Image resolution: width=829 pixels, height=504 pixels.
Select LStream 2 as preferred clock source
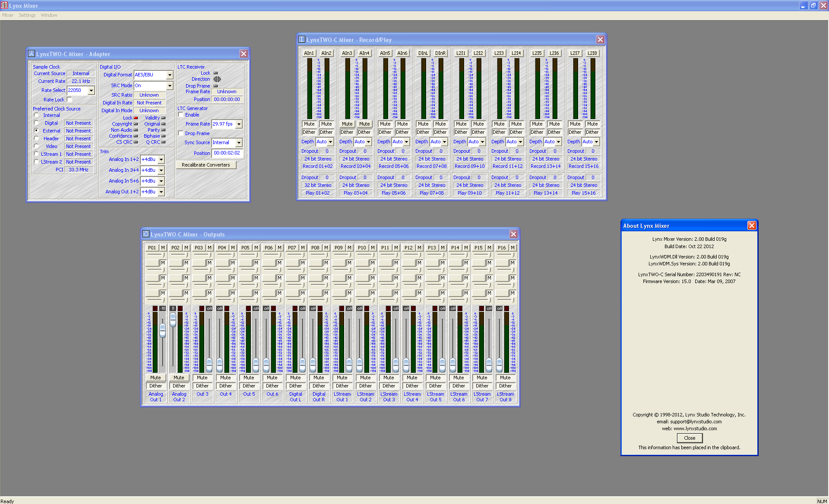point(36,162)
